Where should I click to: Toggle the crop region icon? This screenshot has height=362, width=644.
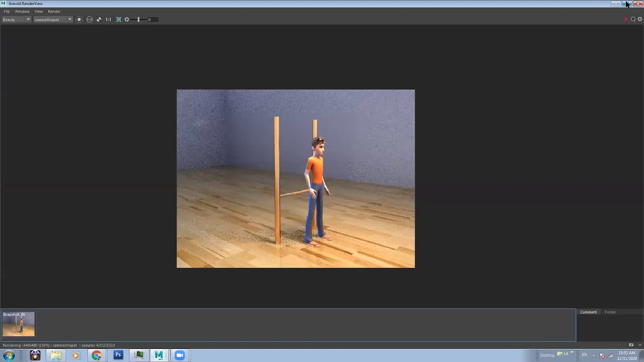79,20
